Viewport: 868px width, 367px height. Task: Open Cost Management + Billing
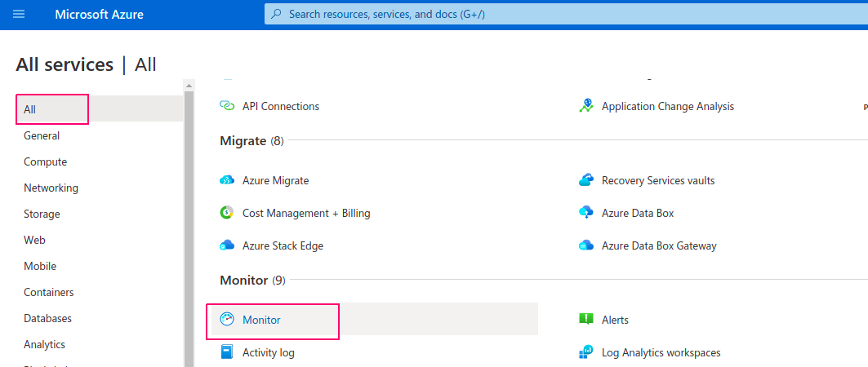[x=306, y=213]
